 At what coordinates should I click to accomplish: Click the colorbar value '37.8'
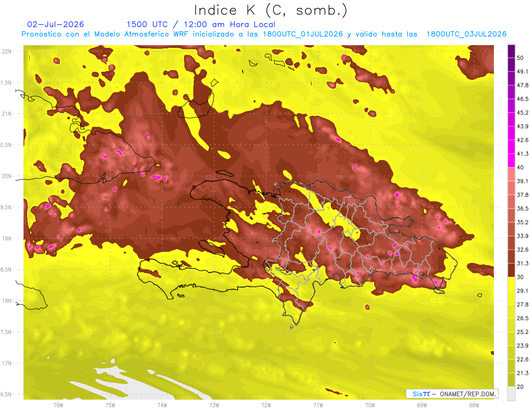pos(522,195)
